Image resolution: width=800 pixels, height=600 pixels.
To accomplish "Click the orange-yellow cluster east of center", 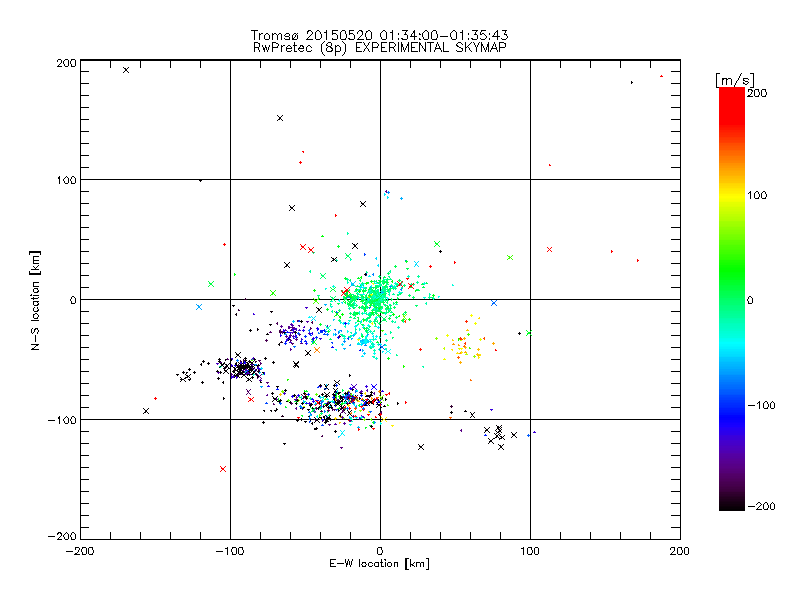I will click(463, 345).
